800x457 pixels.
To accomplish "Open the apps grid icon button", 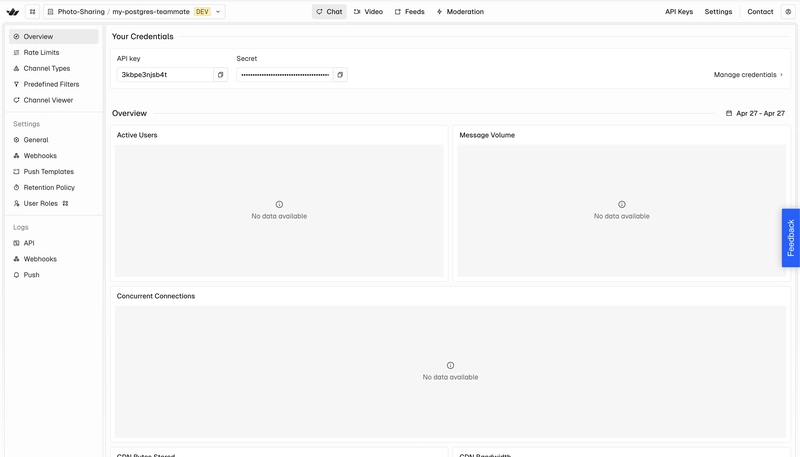I will coord(33,12).
